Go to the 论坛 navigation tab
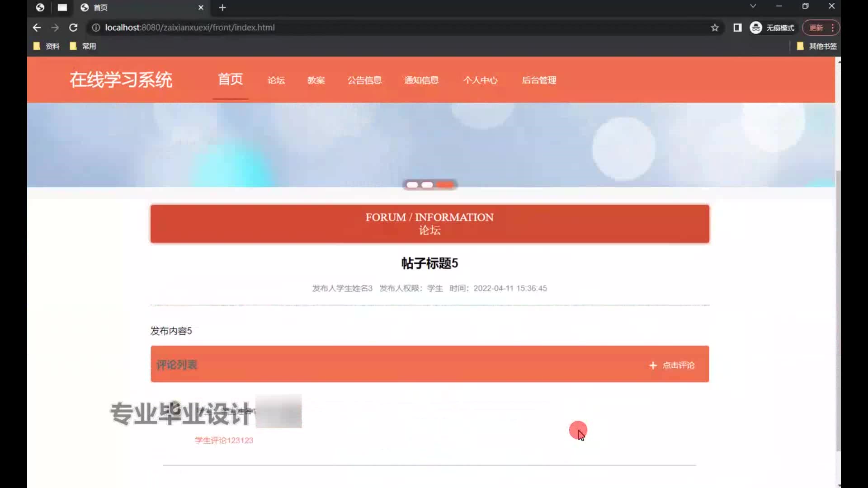Image resolution: width=868 pixels, height=488 pixels. click(x=276, y=80)
